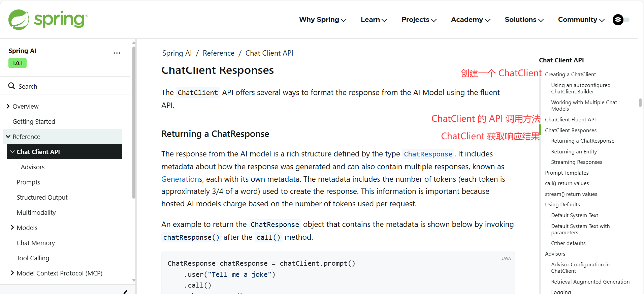Jump to Prompt Templates section
Viewport: 644px width, 294px height.
pos(567,173)
